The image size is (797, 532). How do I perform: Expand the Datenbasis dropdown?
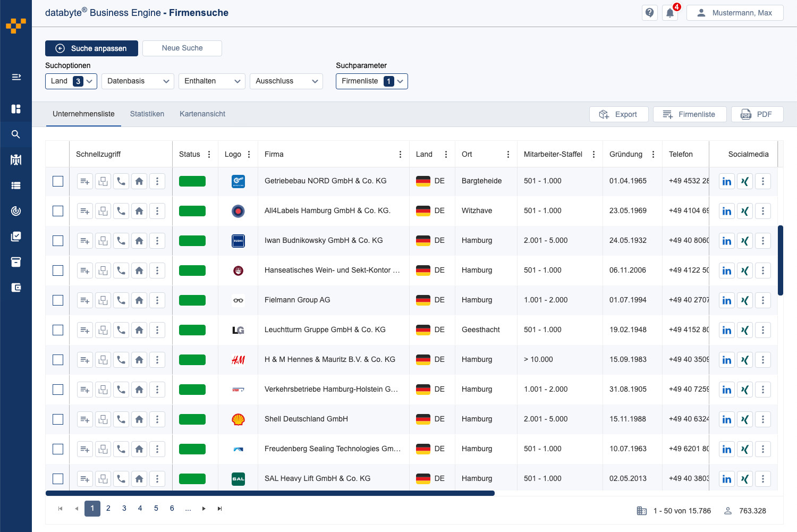tap(138, 81)
